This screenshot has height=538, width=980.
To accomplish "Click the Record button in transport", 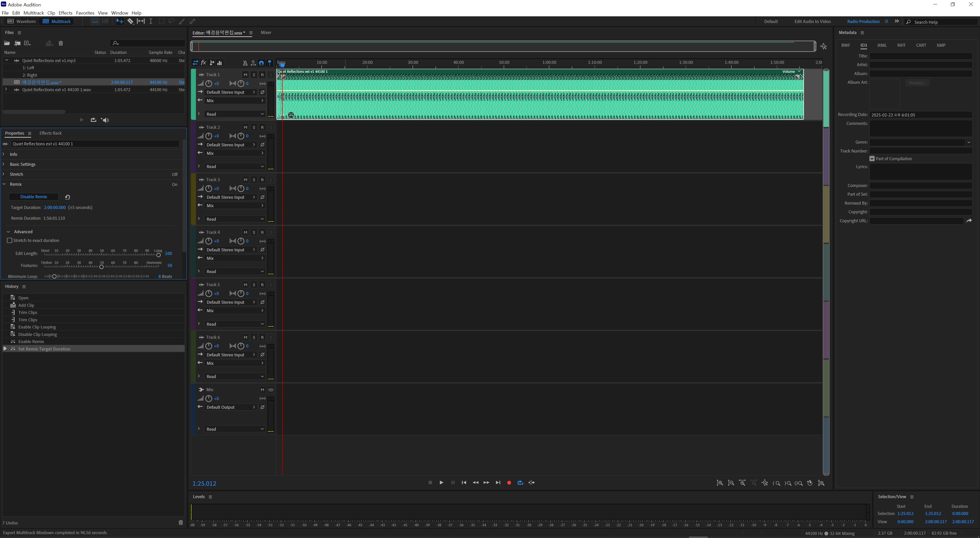I will pyautogui.click(x=509, y=482).
